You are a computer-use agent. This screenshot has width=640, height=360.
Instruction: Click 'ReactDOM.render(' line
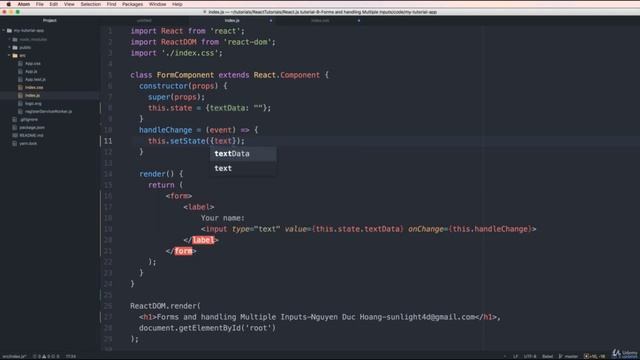point(165,306)
